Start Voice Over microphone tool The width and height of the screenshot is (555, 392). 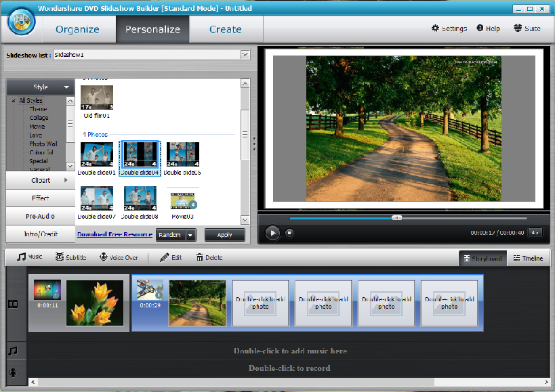[104, 257]
